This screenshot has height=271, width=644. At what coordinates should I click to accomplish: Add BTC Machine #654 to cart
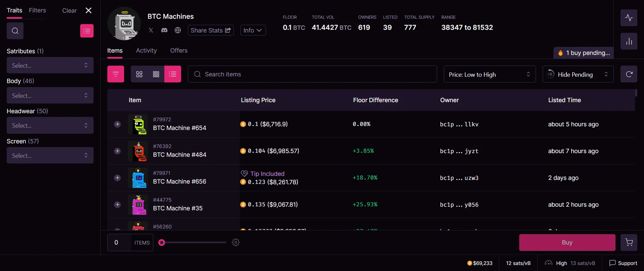coord(117,124)
